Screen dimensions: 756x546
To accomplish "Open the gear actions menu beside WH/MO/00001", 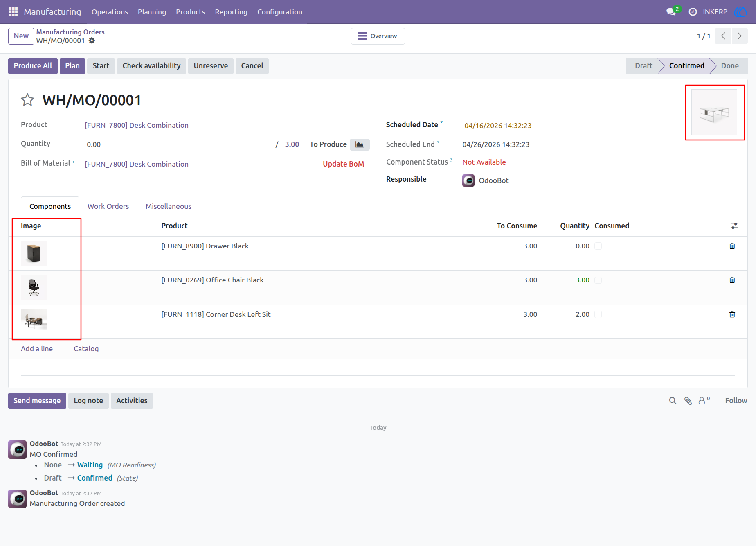I will [92, 41].
